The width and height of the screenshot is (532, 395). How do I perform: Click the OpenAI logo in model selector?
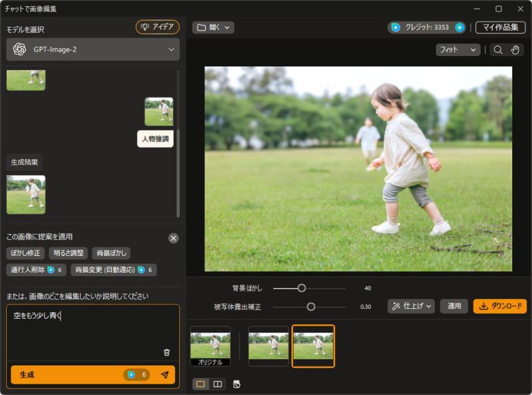click(x=19, y=50)
